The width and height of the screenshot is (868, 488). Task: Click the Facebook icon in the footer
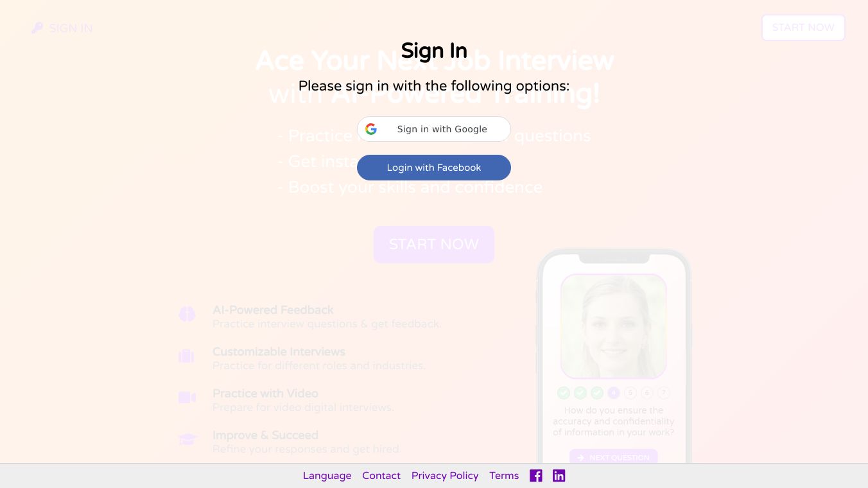(x=536, y=476)
